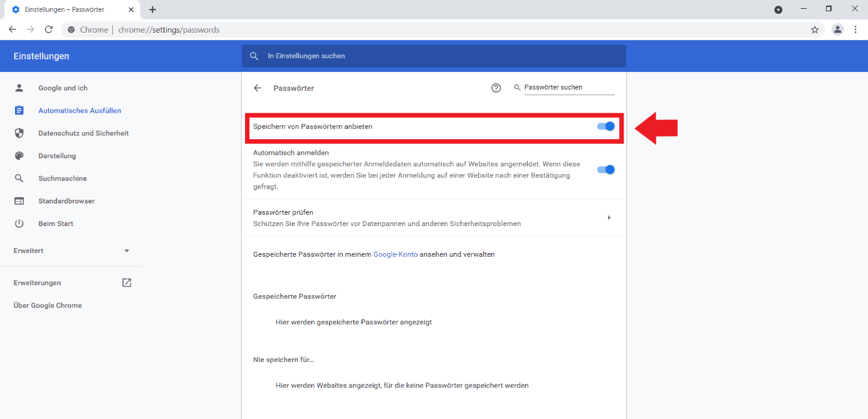Click the browser forward arrow

(x=31, y=29)
